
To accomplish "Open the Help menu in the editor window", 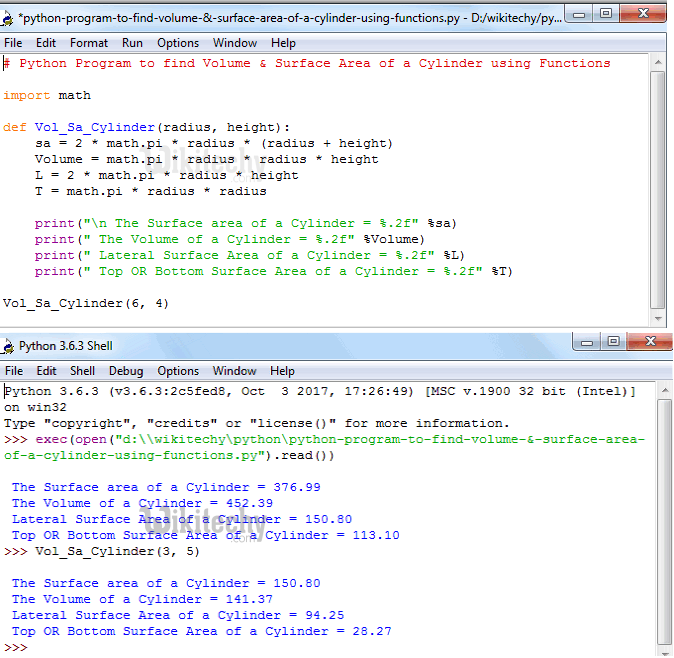I will point(283,43).
